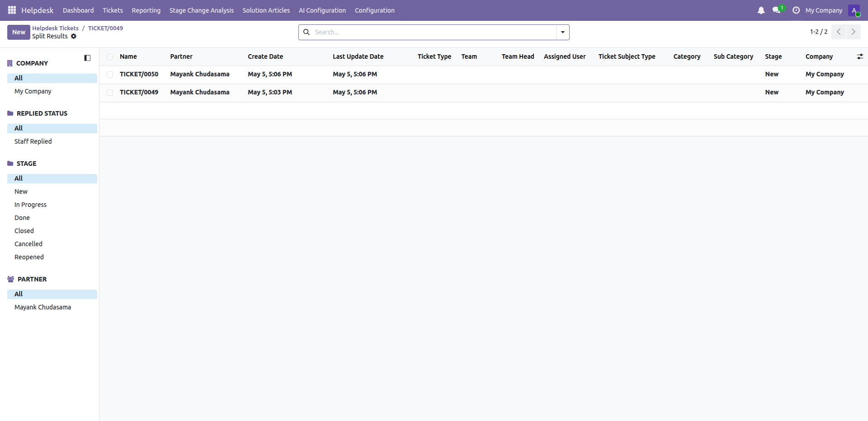868x421 pixels.
Task: Go to previous page arrow
Action: 839,32
